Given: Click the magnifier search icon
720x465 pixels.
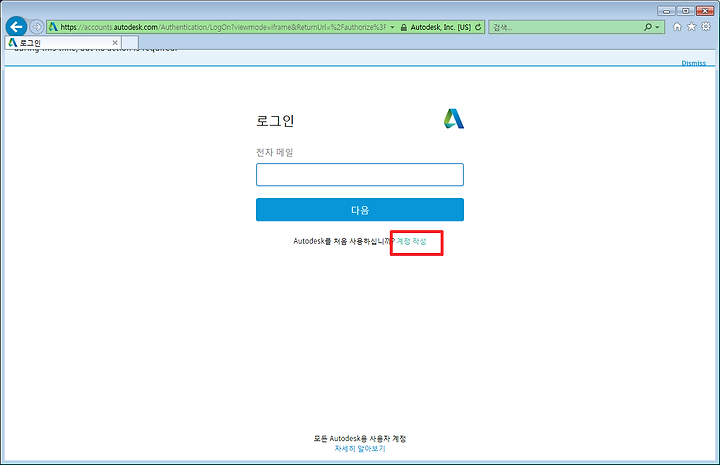Looking at the screenshot, I should pyautogui.click(x=647, y=27).
